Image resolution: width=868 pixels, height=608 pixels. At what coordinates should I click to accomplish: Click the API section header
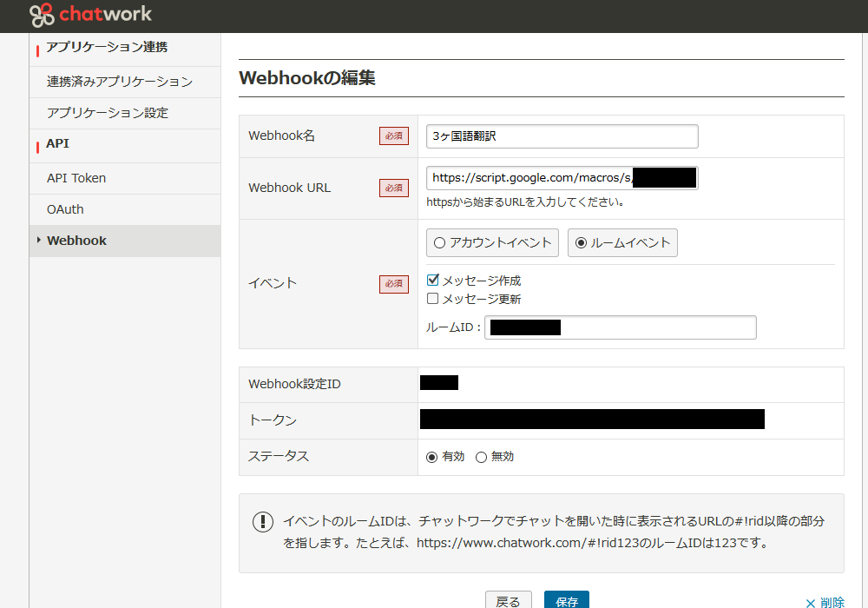(x=56, y=143)
